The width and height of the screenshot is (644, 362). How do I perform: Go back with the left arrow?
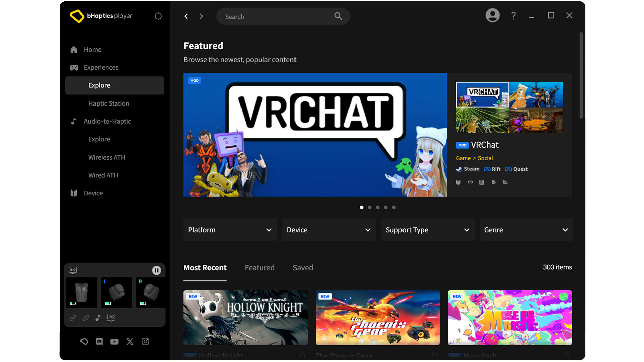pos(186,16)
